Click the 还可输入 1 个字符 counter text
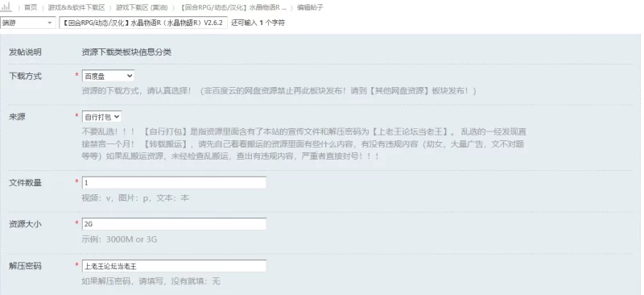644x295 pixels. click(x=258, y=23)
